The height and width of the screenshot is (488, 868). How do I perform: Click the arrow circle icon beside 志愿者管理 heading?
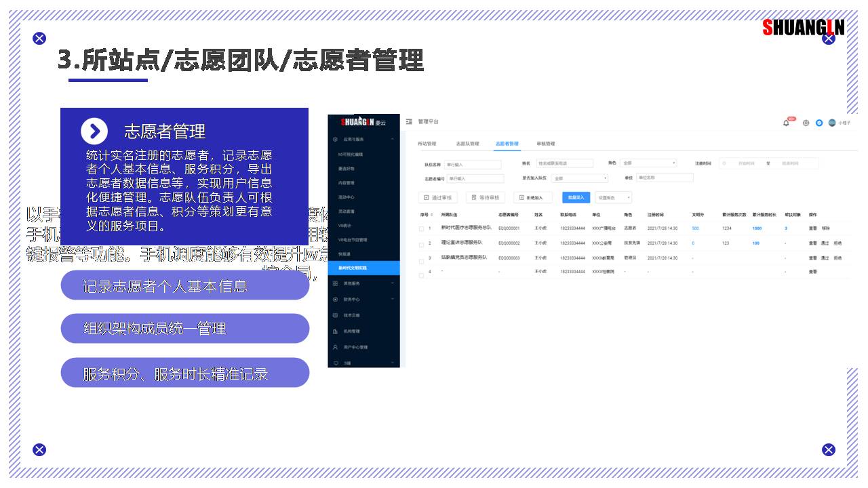coord(94,131)
